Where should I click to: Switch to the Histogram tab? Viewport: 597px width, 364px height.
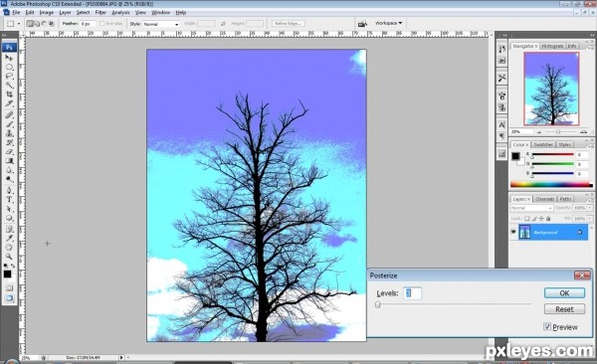(552, 46)
